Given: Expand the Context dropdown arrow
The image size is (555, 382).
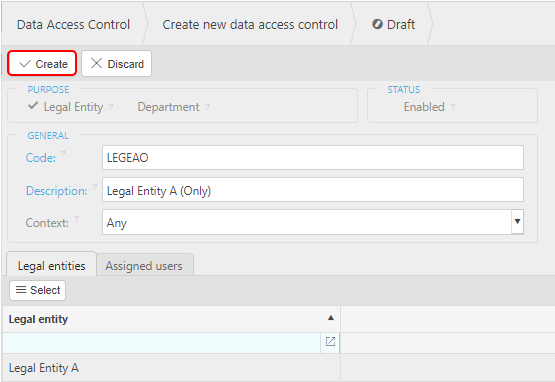Looking at the screenshot, I should (517, 222).
